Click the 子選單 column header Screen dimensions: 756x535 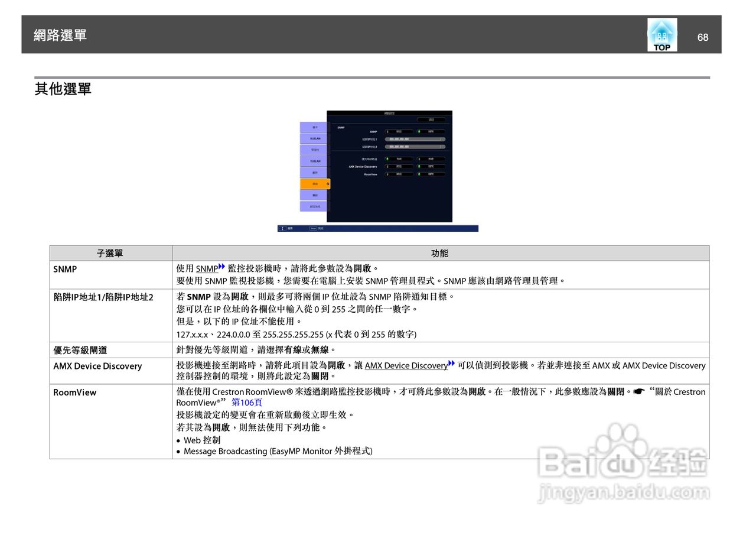(110, 253)
